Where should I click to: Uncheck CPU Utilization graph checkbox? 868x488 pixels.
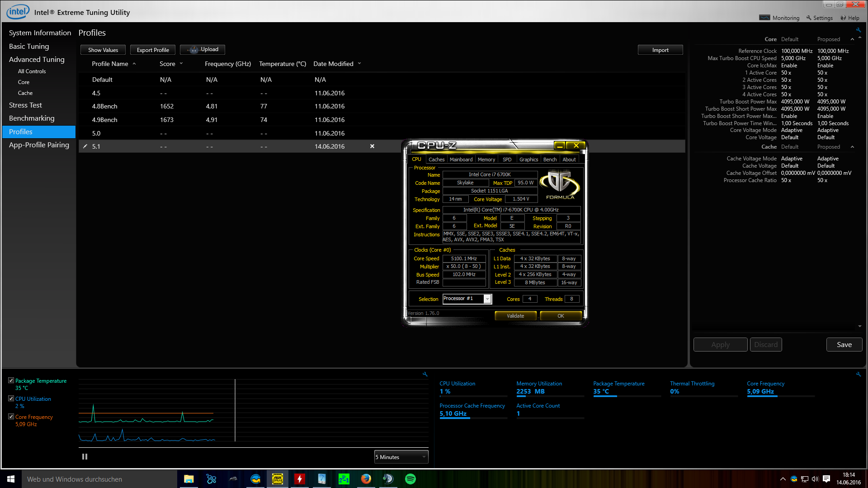[11, 399]
